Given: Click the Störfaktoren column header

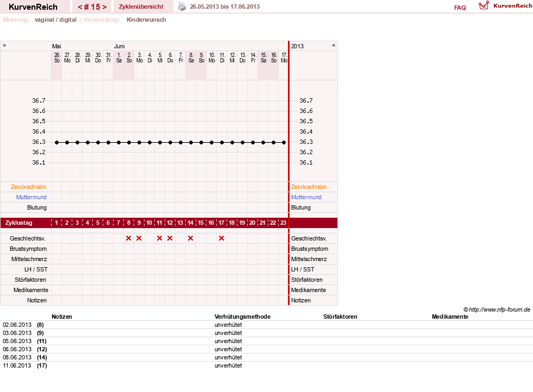Looking at the screenshot, I should point(340,317).
